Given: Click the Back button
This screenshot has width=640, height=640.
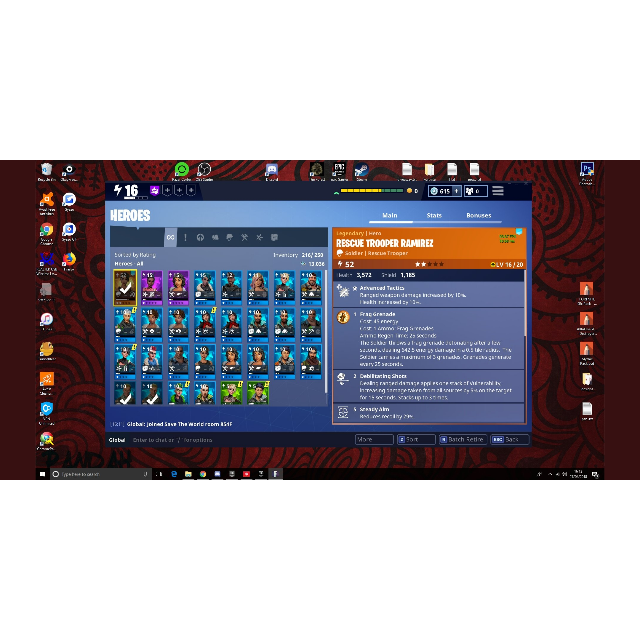Looking at the screenshot, I should tap(510, 440).
